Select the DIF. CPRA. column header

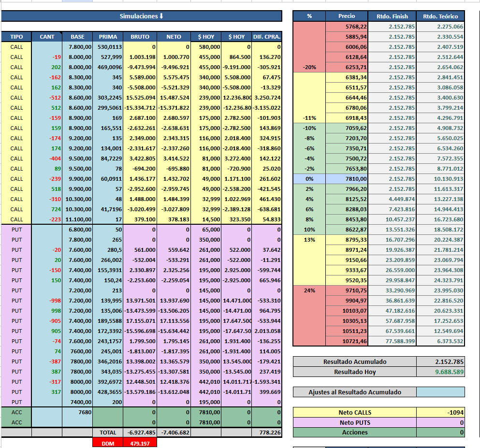click(x=267, y=37)
